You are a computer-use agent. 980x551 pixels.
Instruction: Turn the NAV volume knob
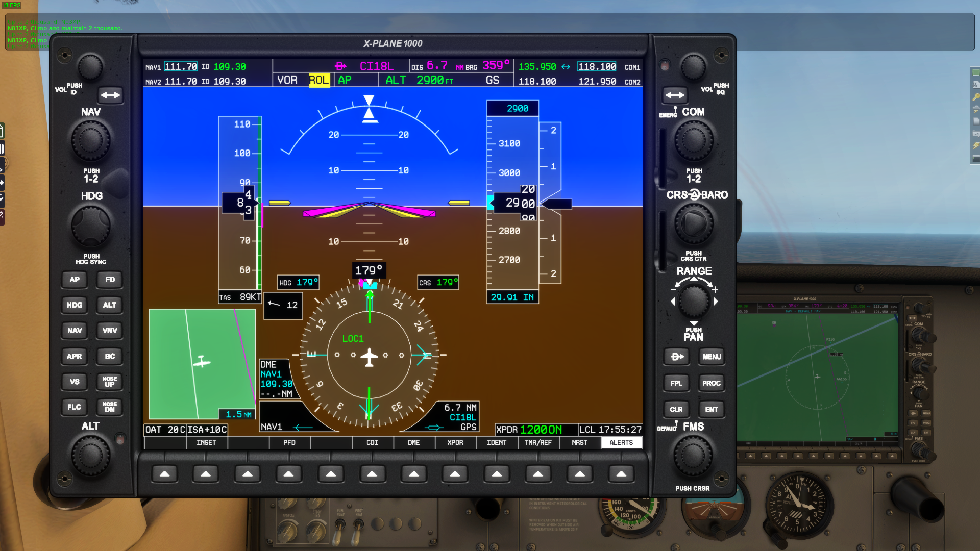click(90, 67)
